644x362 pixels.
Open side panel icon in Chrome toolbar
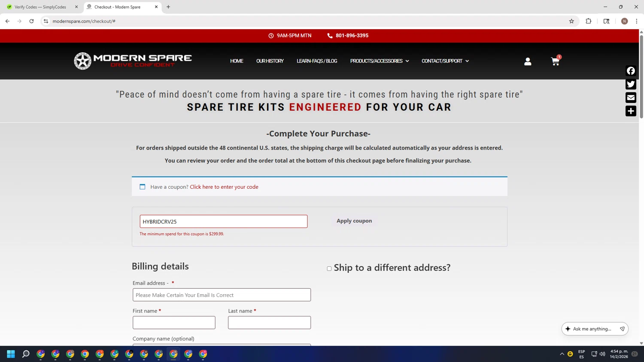(606, 21)
